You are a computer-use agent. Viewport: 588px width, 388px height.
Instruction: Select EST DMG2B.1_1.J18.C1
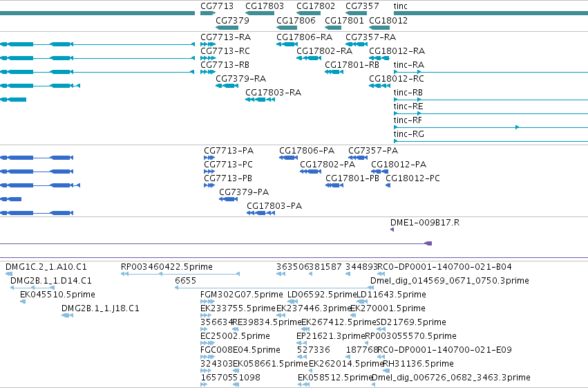point(100,309)
